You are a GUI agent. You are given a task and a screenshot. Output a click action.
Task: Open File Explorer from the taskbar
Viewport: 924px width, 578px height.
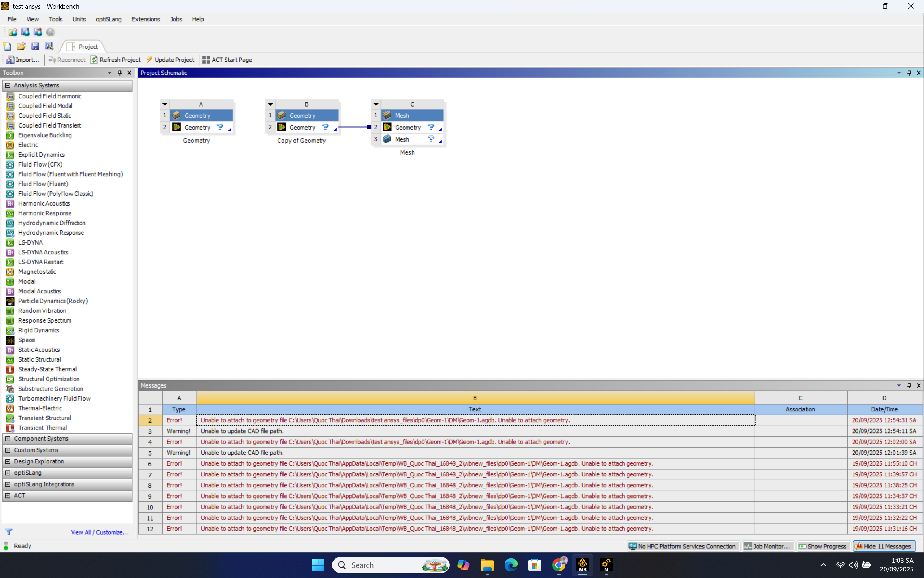(x=487, y=565)
